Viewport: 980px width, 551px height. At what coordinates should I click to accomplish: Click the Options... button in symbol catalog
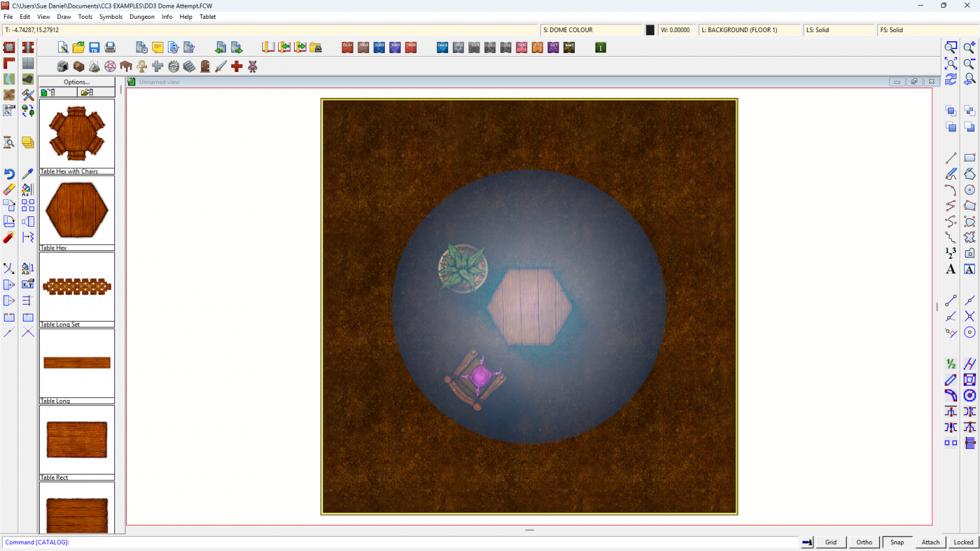pos(76,82)
